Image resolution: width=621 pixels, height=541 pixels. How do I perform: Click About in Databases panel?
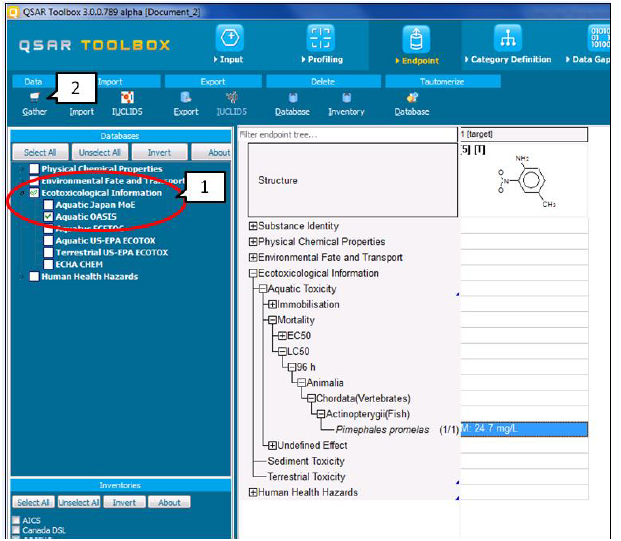(x=211, y=152)
